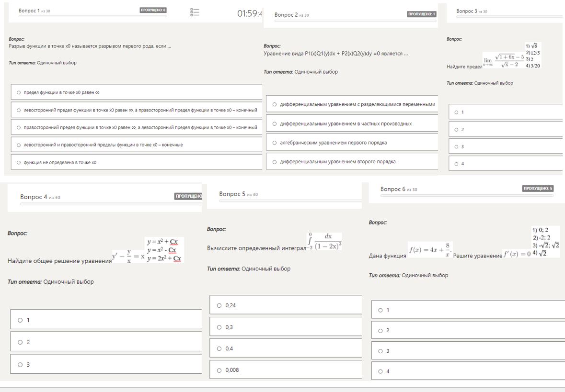Screen dimensions: 565x392
Task: Select answer 0,24 for question 5
Action: [219, 305]
